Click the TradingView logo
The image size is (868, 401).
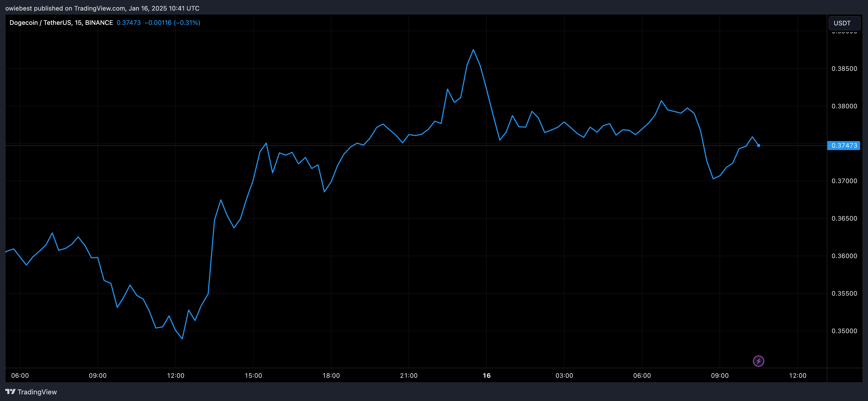tap(11, 391)
